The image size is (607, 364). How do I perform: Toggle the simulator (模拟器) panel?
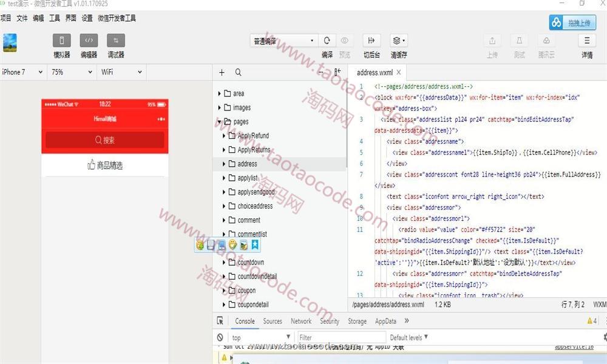[61, 41]
